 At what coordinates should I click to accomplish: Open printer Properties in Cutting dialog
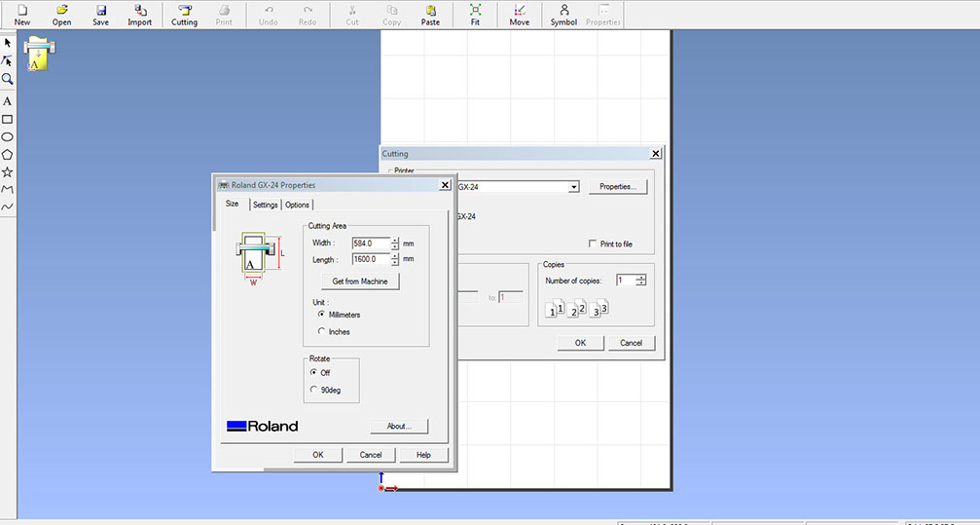pos(618,186)
